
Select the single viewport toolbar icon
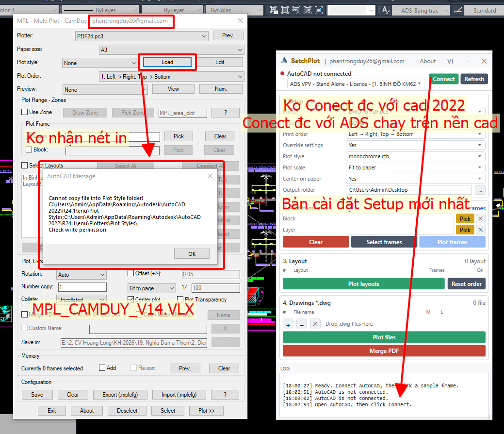pos(285,10)
